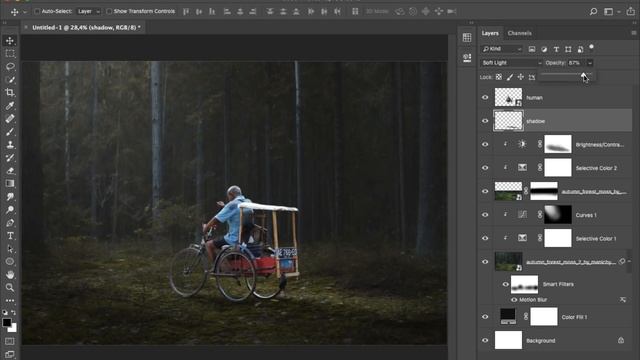Screen dimensions: 640x360
Task: Hide the shadow layer
Action: 485,121
